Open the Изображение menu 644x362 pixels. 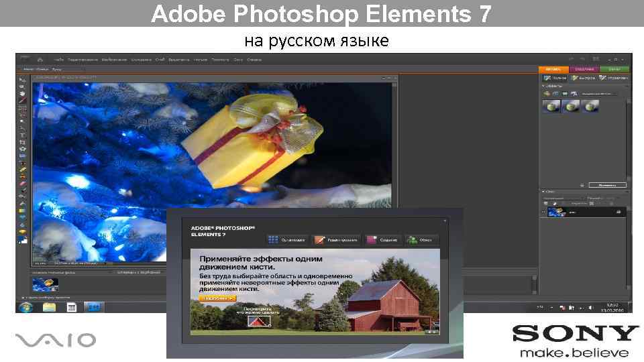coord(114,60)
